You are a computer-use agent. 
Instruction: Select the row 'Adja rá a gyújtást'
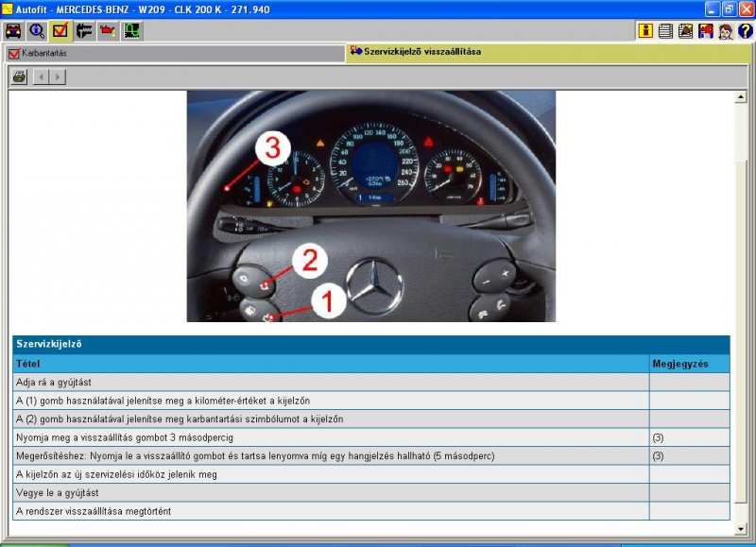[x=371, y=383]
